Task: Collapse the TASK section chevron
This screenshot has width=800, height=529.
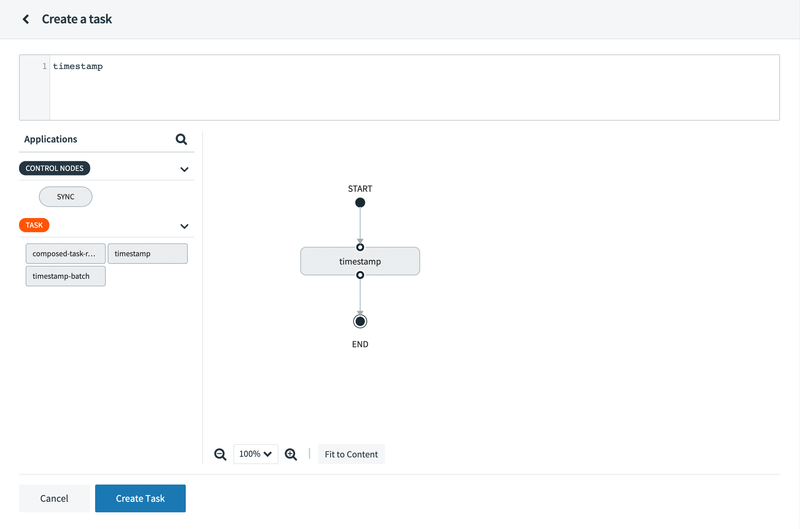Action: point(184,226)
